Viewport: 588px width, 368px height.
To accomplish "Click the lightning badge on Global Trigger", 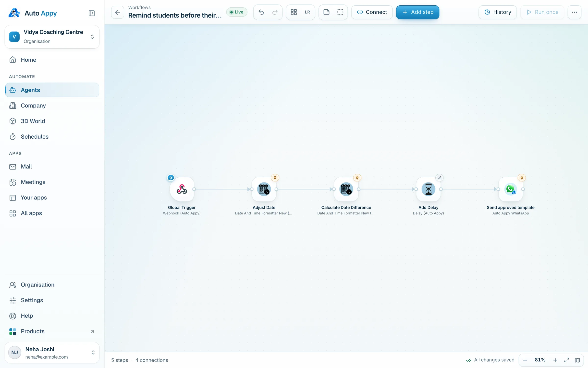I will pos(171,178).
